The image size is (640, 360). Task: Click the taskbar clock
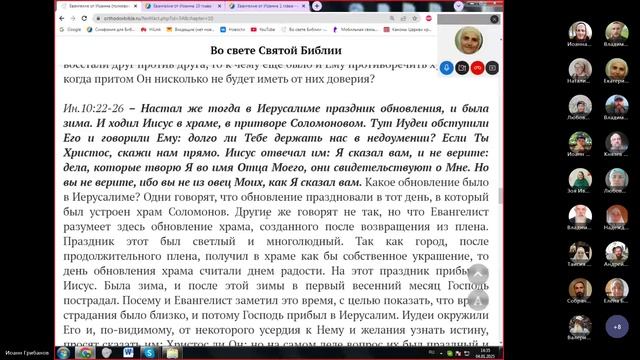click(x=485, y=353)
